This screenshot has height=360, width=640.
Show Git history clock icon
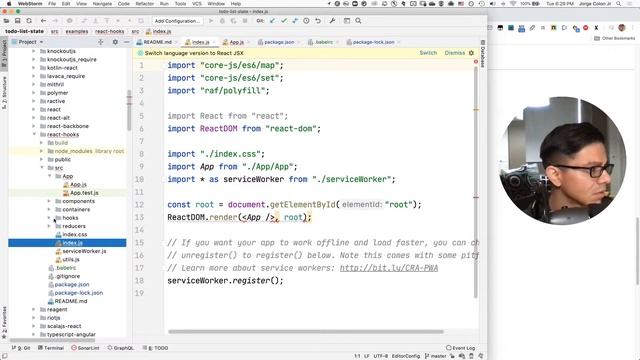click(306, 21)
